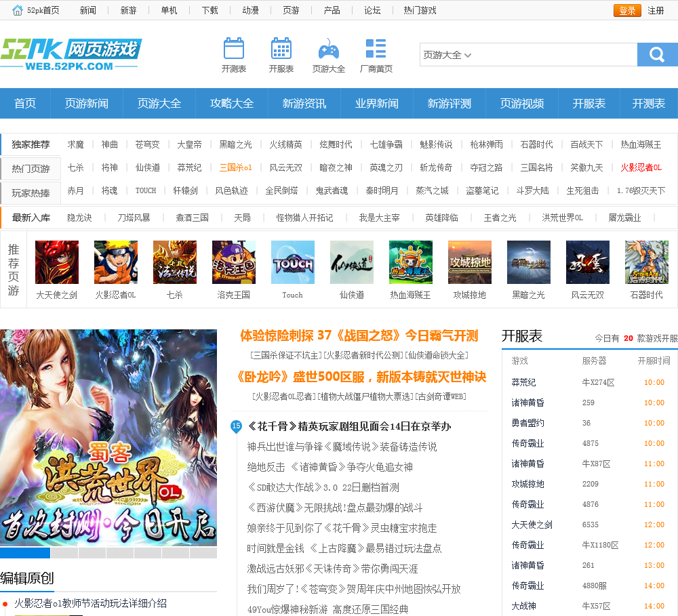Screen dimensions: 678x616
Task: Open the 页游大全 gamepad icon
Action: [329, 48]
